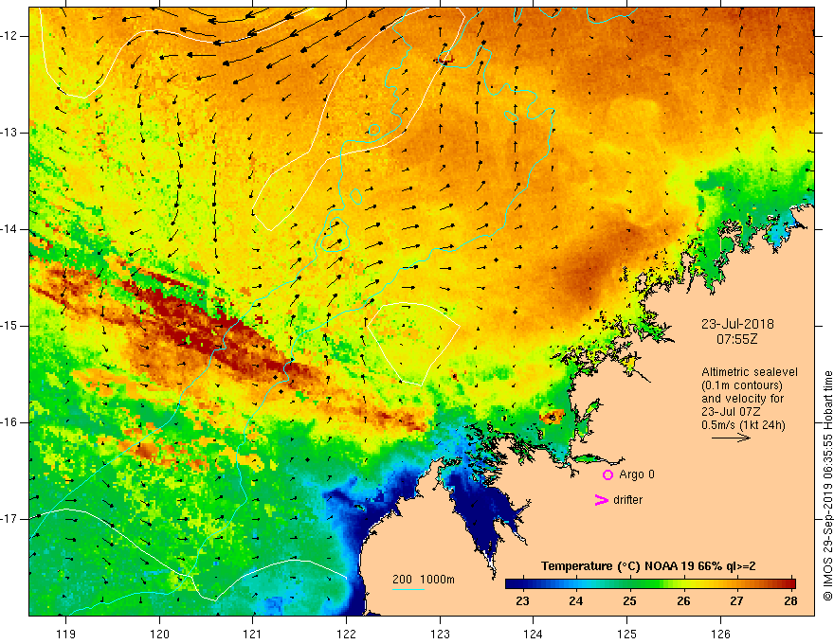Image resolution: width=834 pixels, height=644 pixels.
Task: Click the time label 07:55Z
Action: tap(736, 339)
